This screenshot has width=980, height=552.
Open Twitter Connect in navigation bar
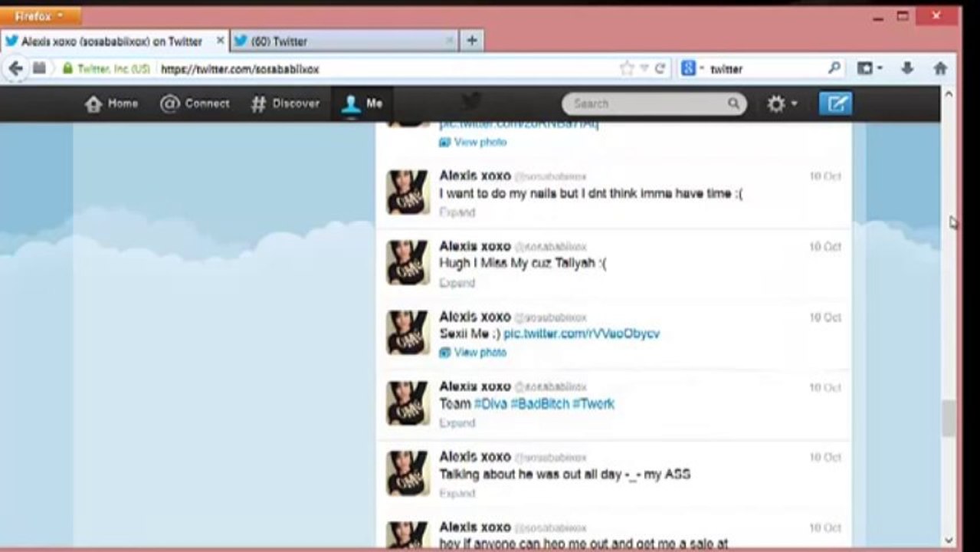pos(195,103)
